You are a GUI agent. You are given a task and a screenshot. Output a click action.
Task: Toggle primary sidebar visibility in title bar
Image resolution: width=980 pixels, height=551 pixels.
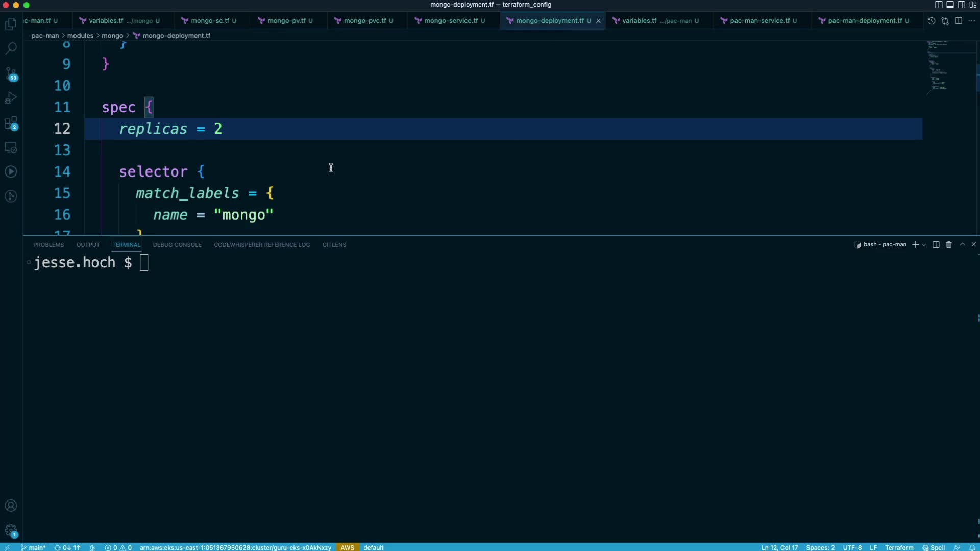tap(939, 5)
